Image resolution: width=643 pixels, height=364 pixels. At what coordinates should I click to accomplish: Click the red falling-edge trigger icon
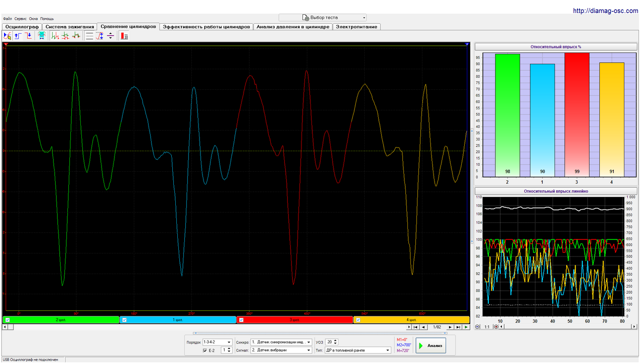[28, 36]
